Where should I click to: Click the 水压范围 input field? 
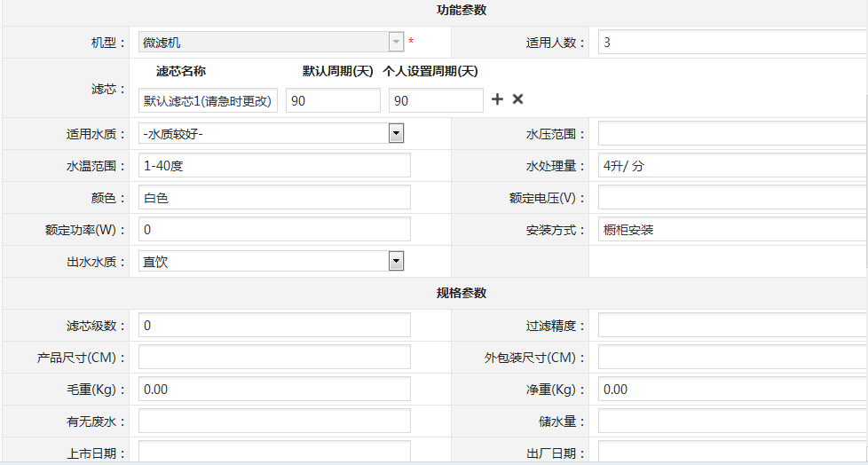point(731,133)
